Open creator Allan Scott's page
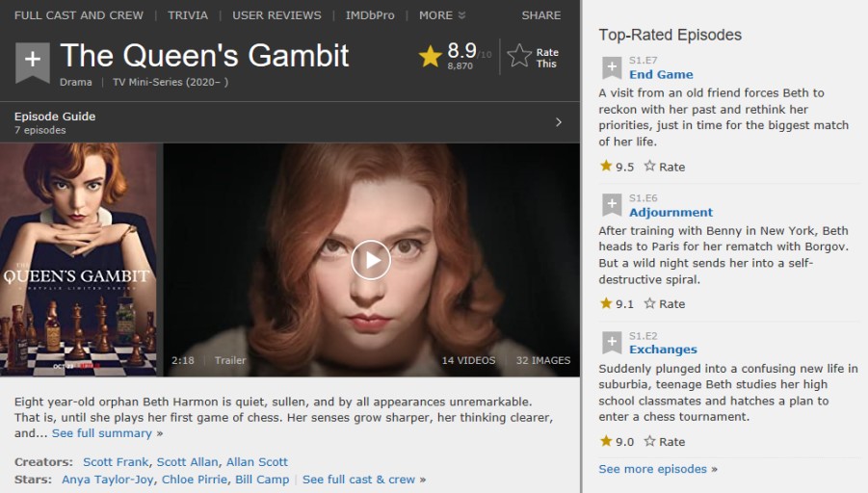The image size is (868, 493). pyautogui.click(x=257, y=461)
